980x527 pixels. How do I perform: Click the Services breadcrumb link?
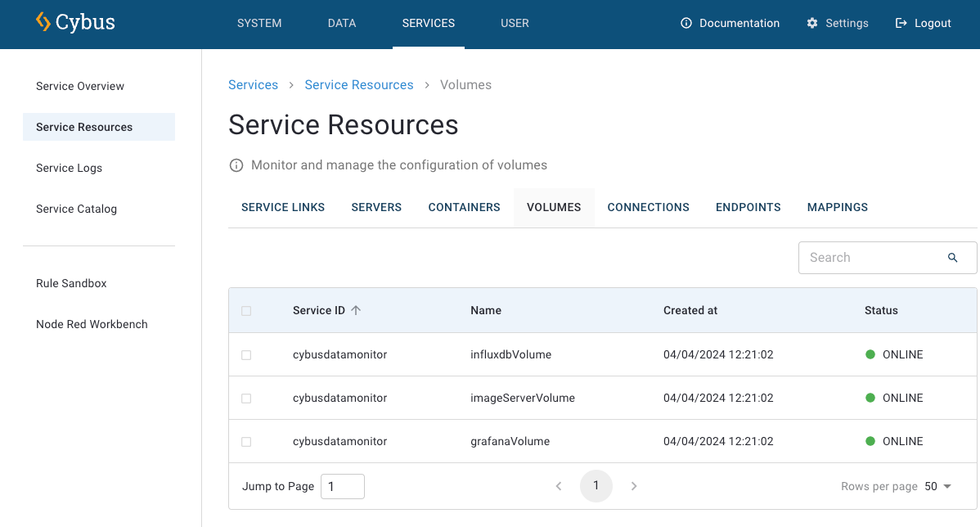tap(253, 85)
